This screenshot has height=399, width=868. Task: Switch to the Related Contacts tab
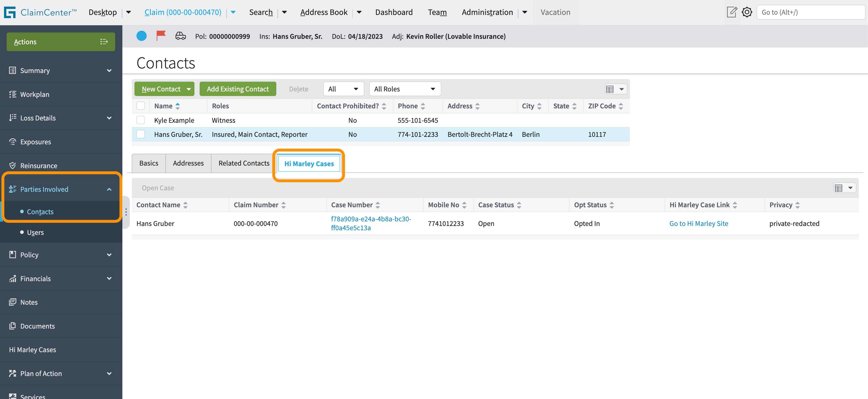click(243, 163)
